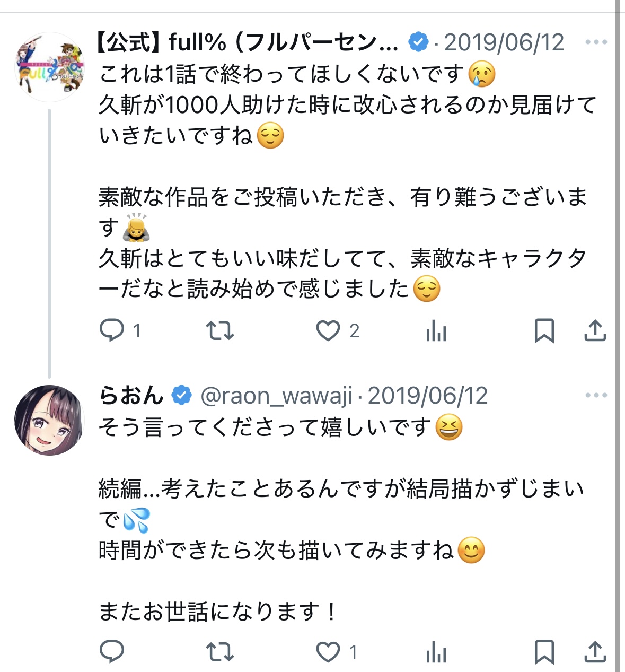View analytics for the full% tweet
The height and width of the screenshot is (672, 625).
click(x=436, y=331)
